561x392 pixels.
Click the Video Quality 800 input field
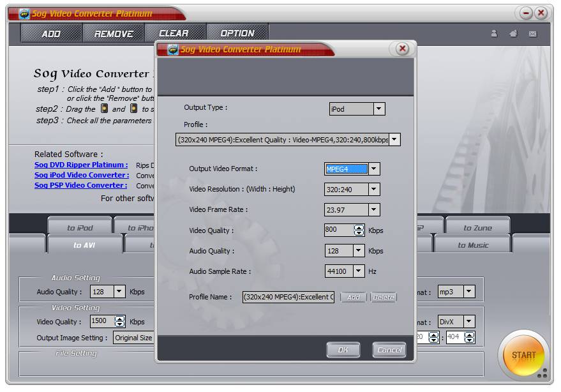click(x=339, y=230)
